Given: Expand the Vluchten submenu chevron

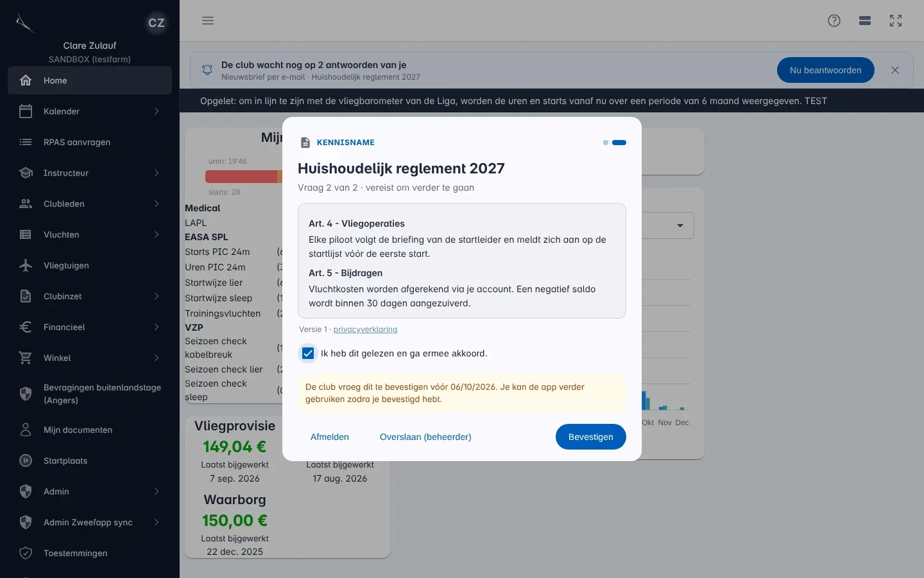Looking at the screenshot, I should tap(157, 234).
